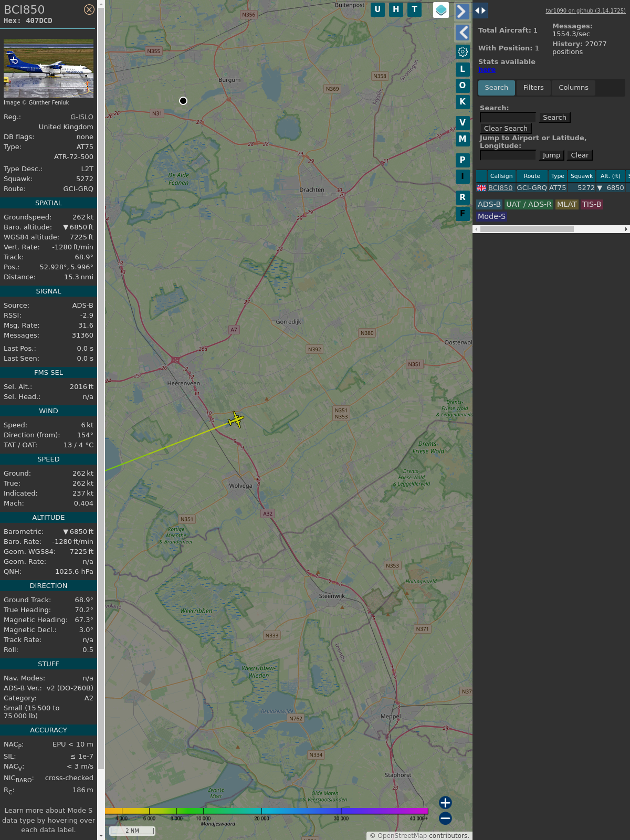
Task: Toggle the M map button
Action: tap(463, 139)
